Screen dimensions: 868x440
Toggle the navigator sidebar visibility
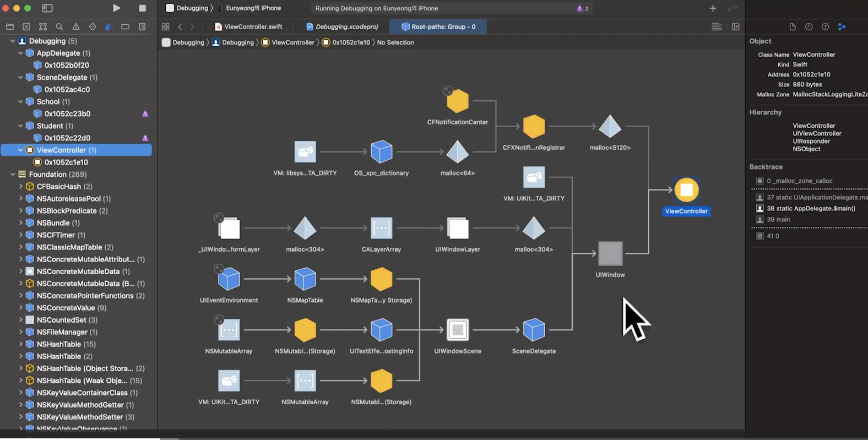coord(47,8)
